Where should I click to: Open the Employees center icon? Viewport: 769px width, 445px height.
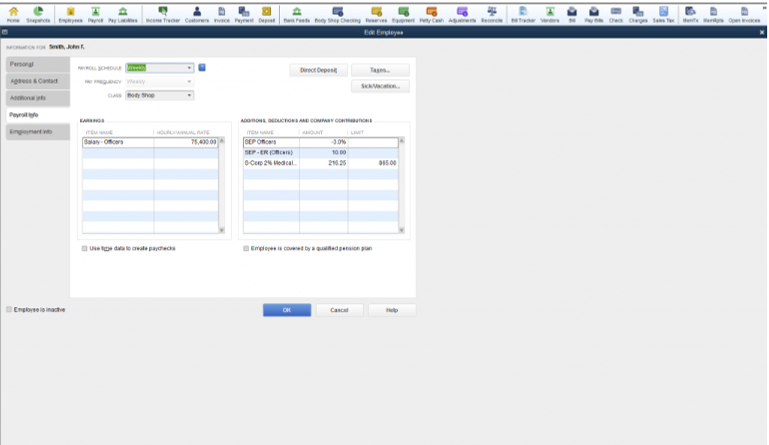coord(71,14)
